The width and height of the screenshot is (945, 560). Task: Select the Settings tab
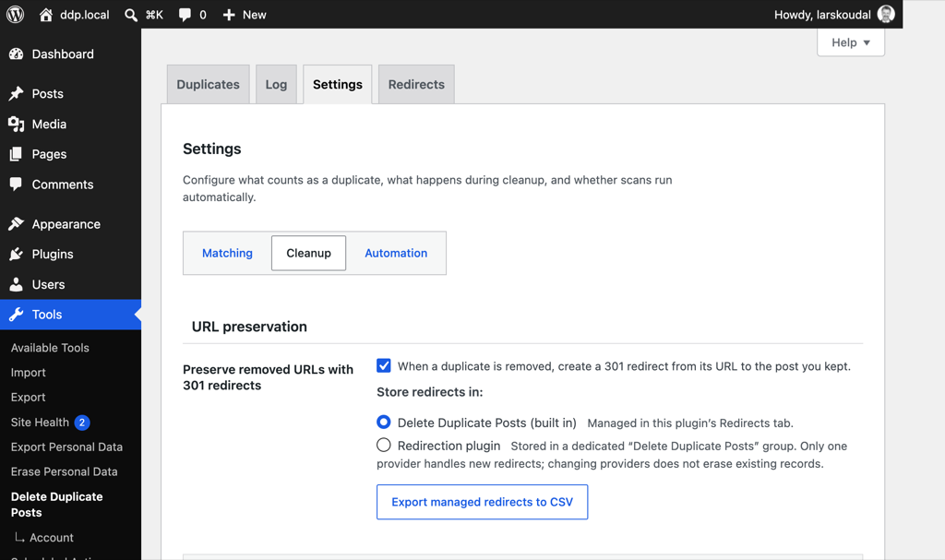pyautogui.click(x=338, y=84)
